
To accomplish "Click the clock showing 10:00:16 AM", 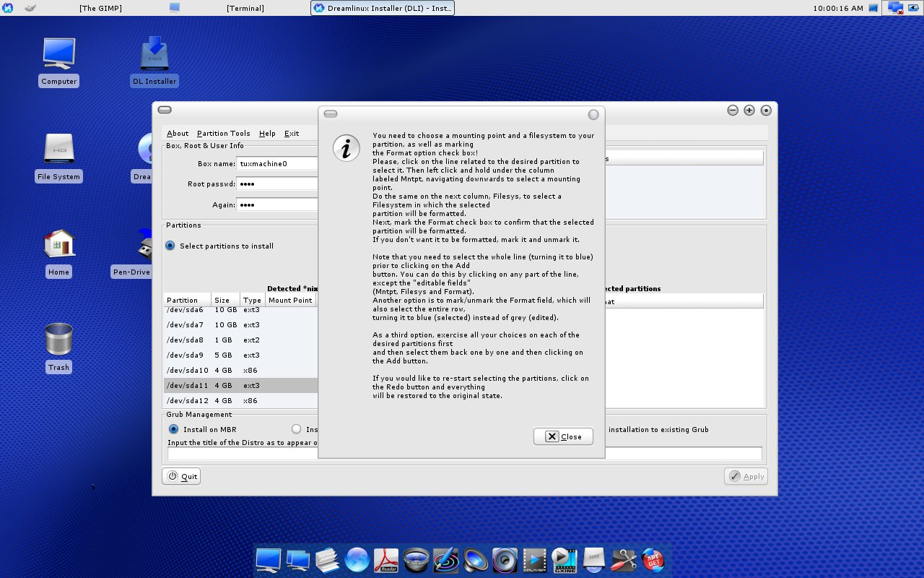I will [x=837, y=8].
